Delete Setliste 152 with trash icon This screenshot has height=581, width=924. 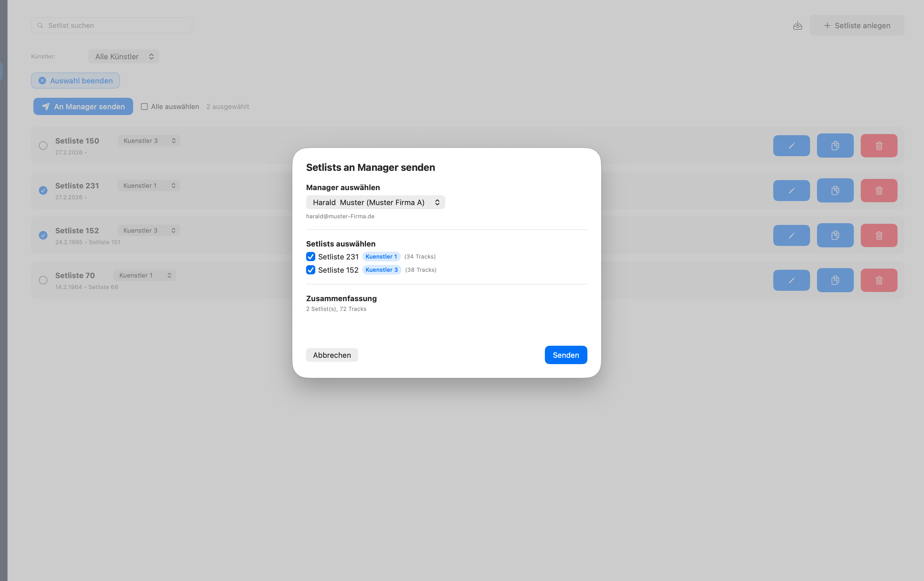(x=879, y=235)
